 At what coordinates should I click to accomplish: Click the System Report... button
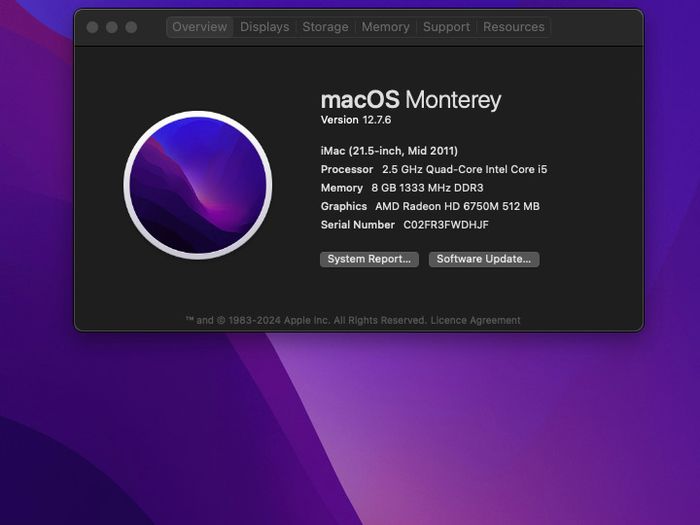click(x=369, y=259)
